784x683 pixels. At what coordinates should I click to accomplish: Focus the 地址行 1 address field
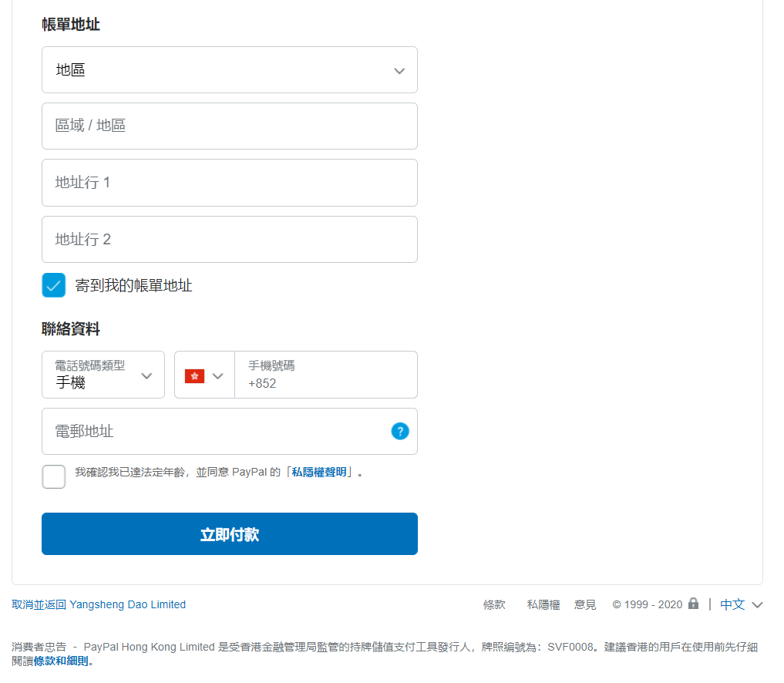(x=230, y=183)
